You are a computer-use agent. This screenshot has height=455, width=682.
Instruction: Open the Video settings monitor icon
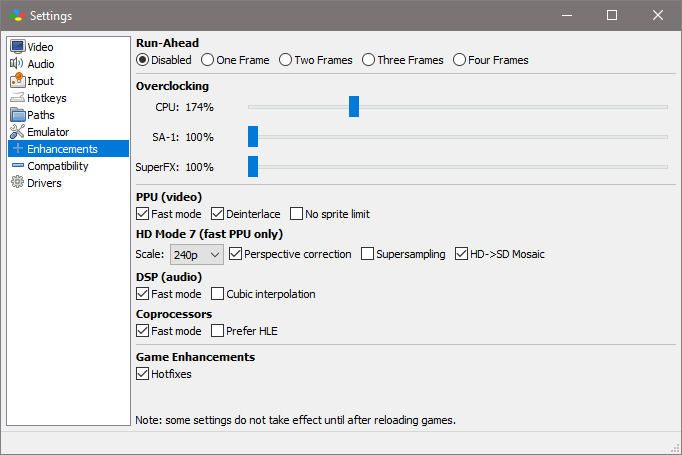pos(17,47)
